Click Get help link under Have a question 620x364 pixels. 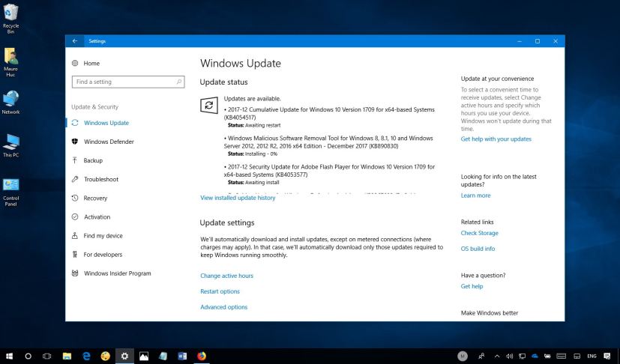pyautogui.click(x=472, y=287)
